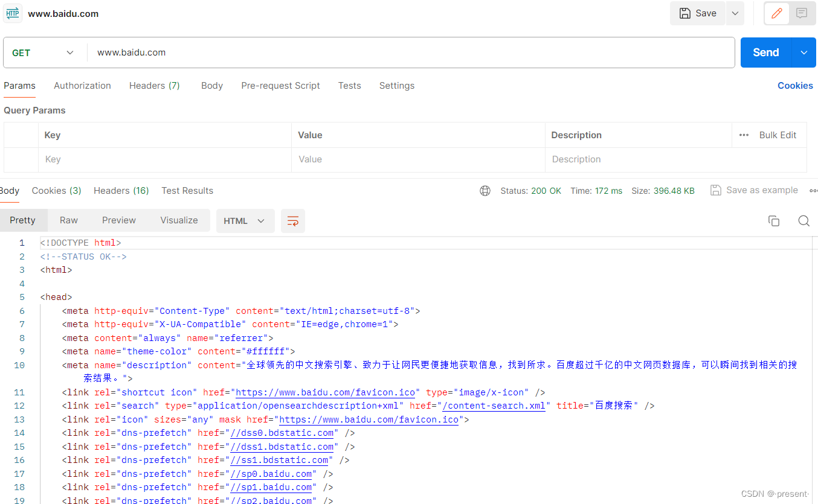The width and height of the screenshot is (818, 504).
Task: Select the Visualize view
Action: click(x=179, y=220)
